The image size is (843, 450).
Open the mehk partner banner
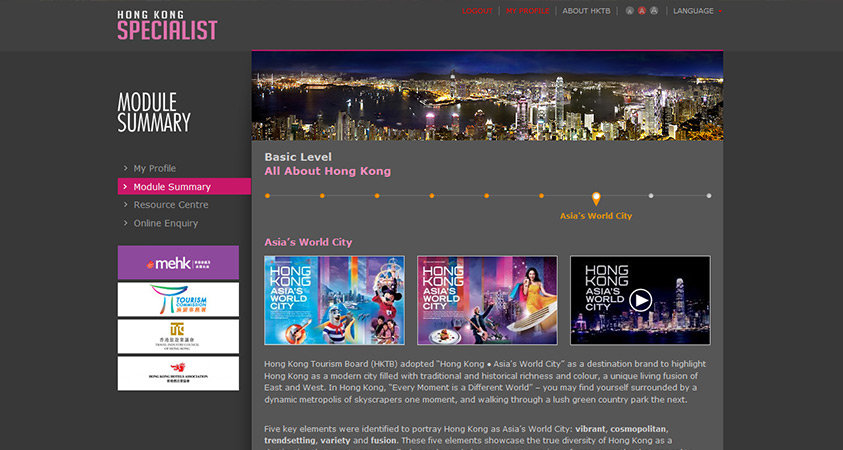pos(178,263)
